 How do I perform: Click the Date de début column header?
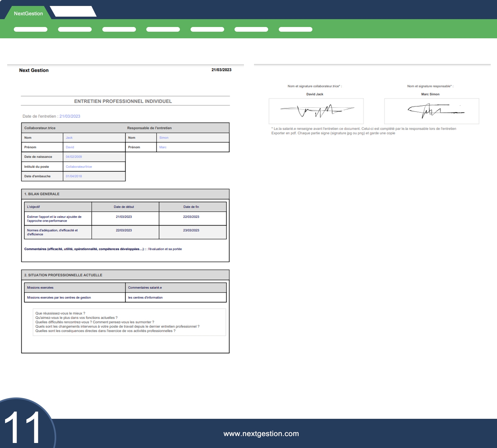124,207
